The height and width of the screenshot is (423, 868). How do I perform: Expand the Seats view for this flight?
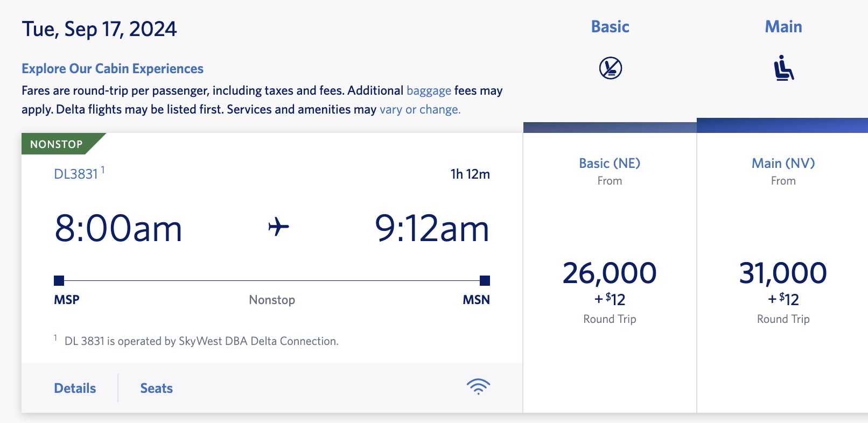pyautogui.click(x=156, y=387)
